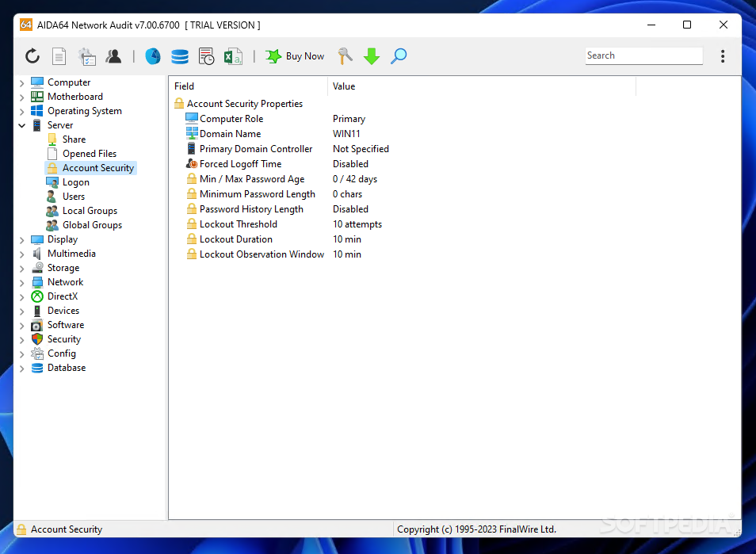Expand the Network tree node
This screenshot has height=554, width=756.
(21, 282)
